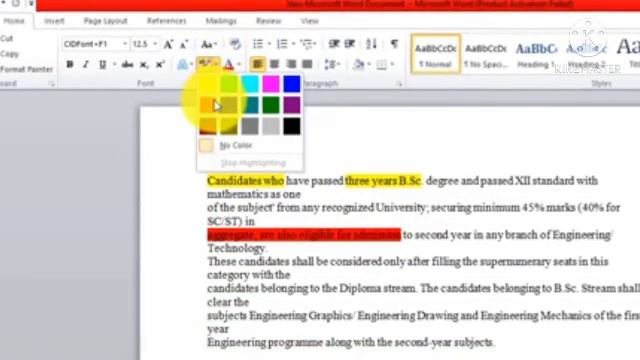
Task: Switch to the Insert tab
Action: (54, 21)
